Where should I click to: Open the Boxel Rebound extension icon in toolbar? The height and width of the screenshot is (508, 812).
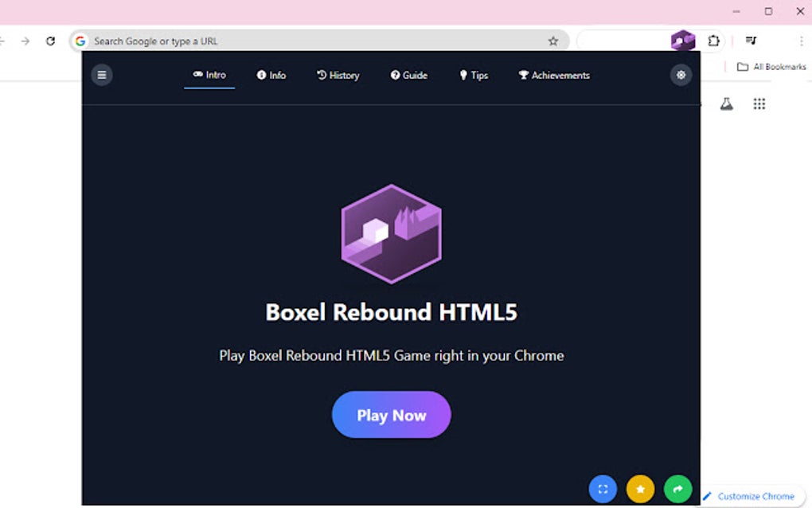683,41
